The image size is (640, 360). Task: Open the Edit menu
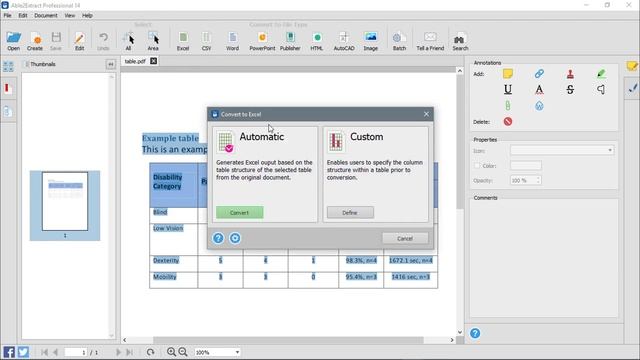pyautogui.click(x=23, y=16)
